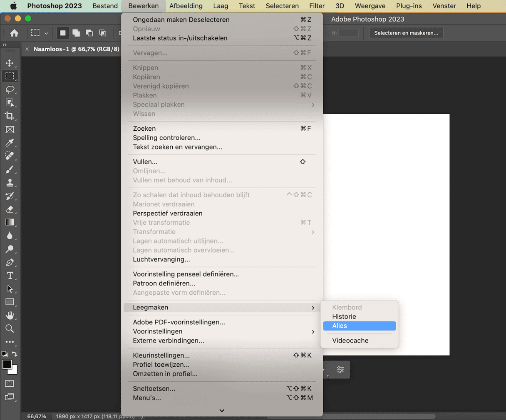Enable Add to selection mode
This screenshot has width=506, height=420.
76,33
